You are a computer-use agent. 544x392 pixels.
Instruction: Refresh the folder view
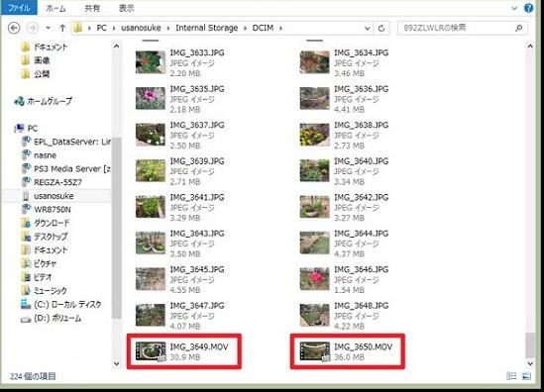[381, 28]
